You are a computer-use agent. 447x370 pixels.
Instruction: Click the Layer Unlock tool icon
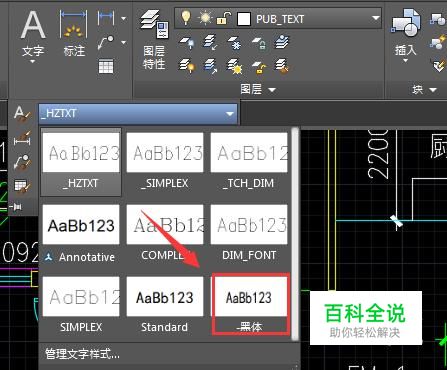pos(258,66)
